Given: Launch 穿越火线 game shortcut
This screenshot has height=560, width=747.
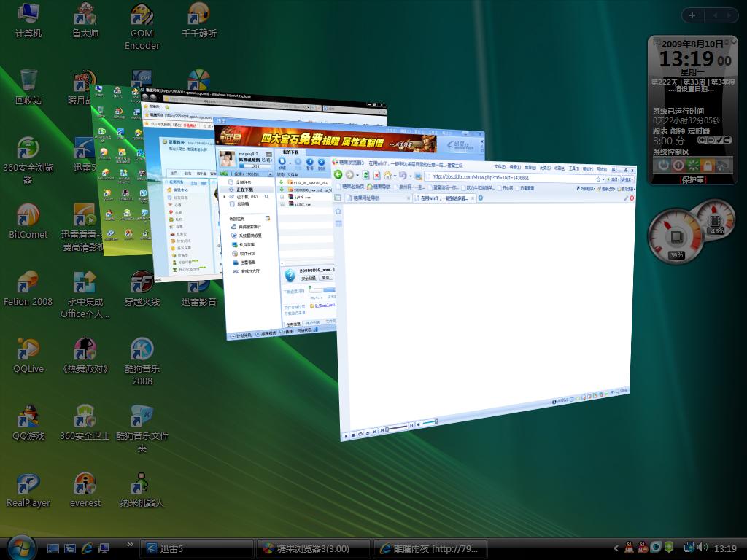Looking at the screenshot, I should coord(142,289).
